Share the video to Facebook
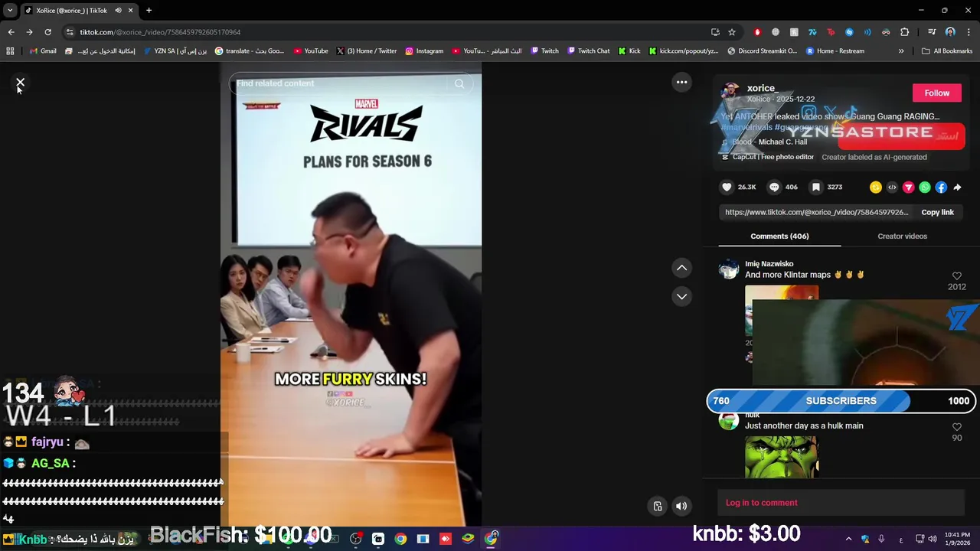This screenshot has width=980, height=551. coord(941,187)
